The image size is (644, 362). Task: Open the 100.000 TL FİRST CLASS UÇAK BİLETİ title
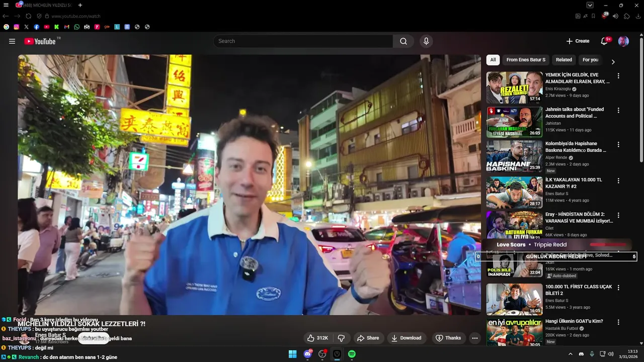[579, 290]
